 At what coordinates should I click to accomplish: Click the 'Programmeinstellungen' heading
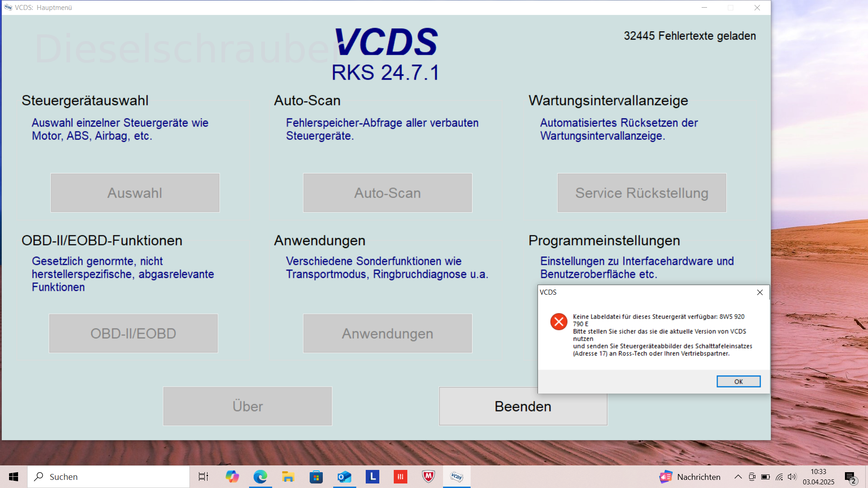pos(604,240)
